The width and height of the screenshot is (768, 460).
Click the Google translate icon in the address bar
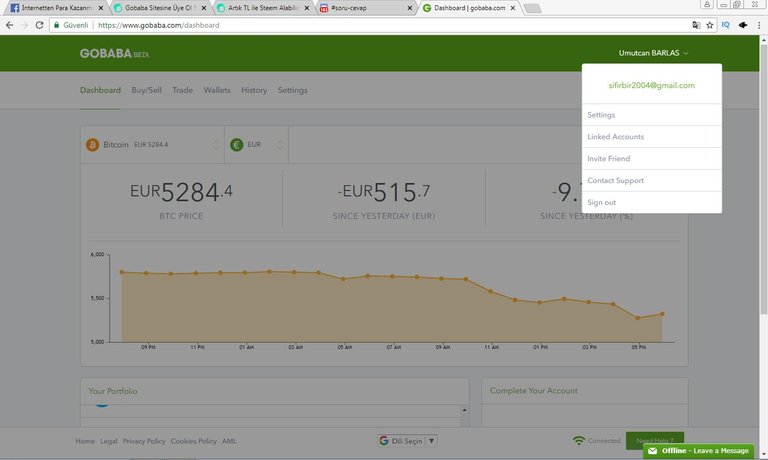pos(695,25)
